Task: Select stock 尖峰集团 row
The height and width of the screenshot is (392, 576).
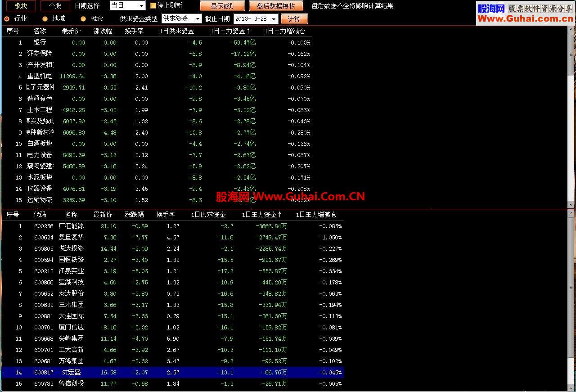Action: click(172, 338)
